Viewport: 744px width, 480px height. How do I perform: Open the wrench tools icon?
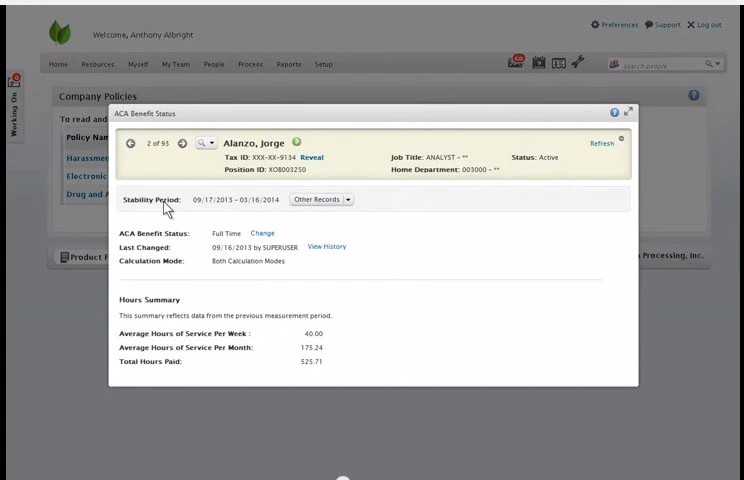click(577, 62)
